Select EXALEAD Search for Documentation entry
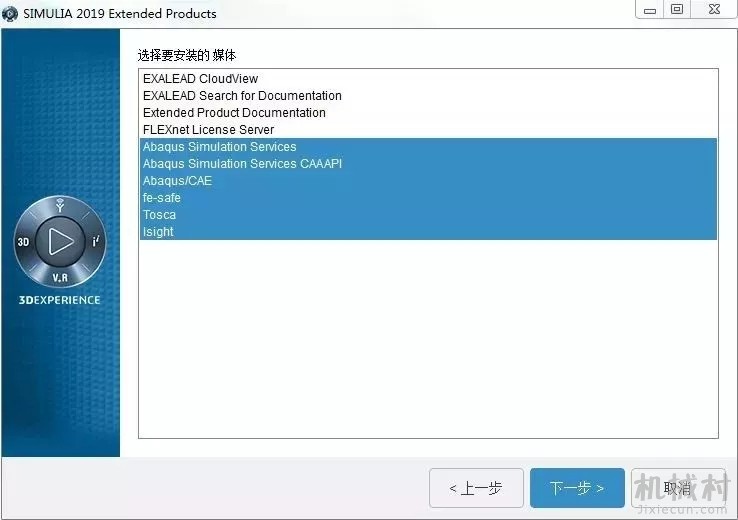Image resolution: width=738 pixels, height=520 pixels. 428,96
